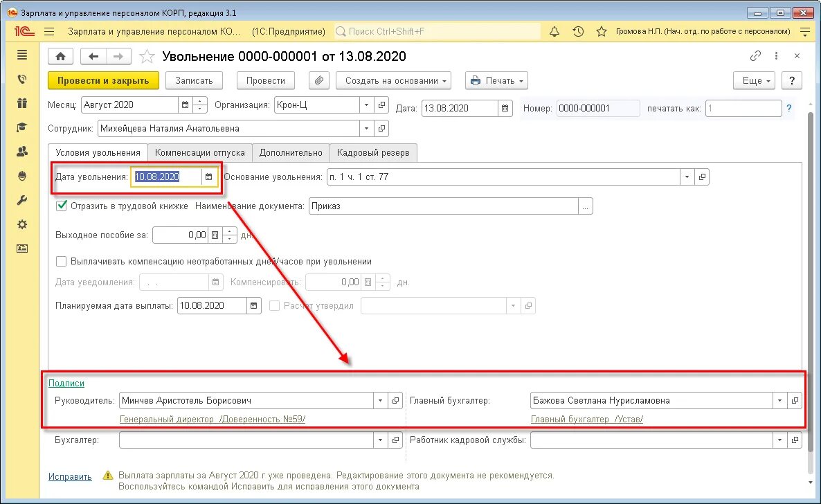Screen dimensions: 821x504
Task: Open the gift icon section in sidebar
Action: pos(22,103)
